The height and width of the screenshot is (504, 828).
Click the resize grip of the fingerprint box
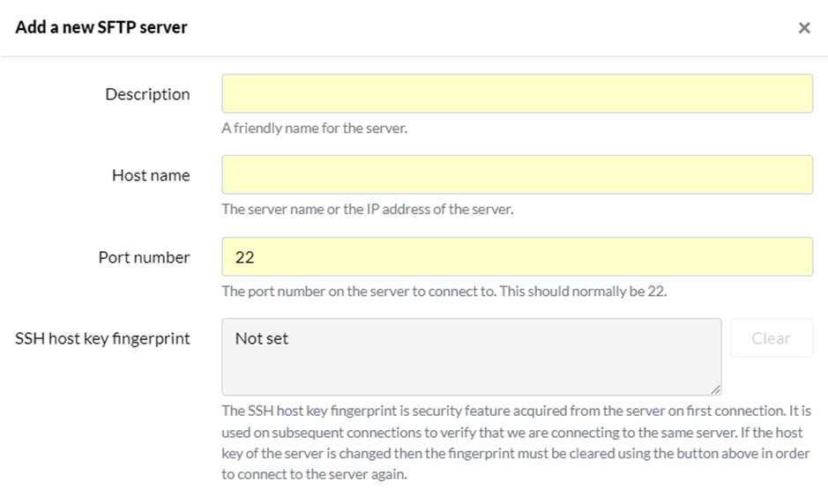coord(715,389)
